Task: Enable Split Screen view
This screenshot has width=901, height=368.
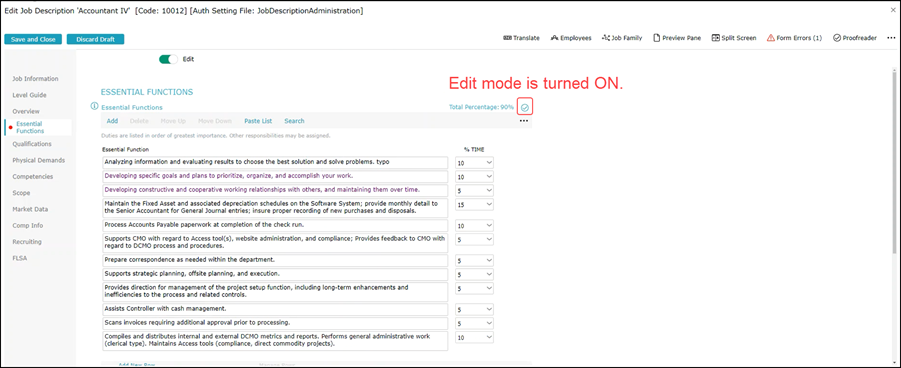Action: tap(734, 38)
